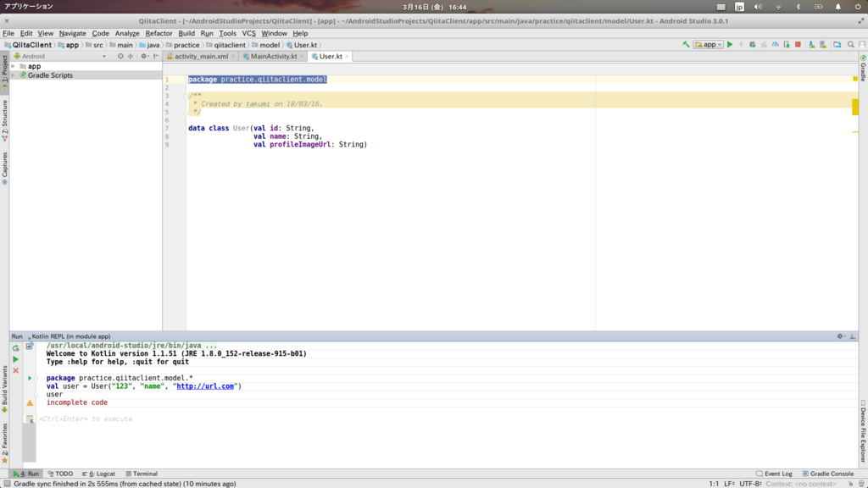Open the Gradle Console button
Screen dimensions: 868x488
coord(828,474)
